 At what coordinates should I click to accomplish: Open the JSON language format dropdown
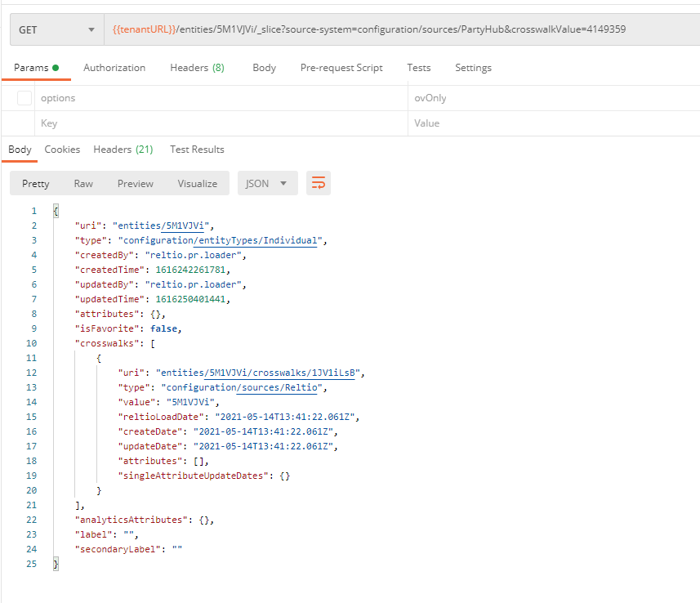pyautogui.click(x=267, y=183)
